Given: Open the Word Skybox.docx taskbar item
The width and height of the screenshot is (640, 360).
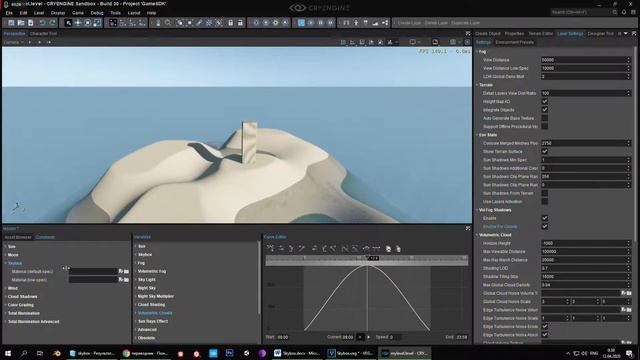Looking at the screenshot, I should [x=297, y=353].
